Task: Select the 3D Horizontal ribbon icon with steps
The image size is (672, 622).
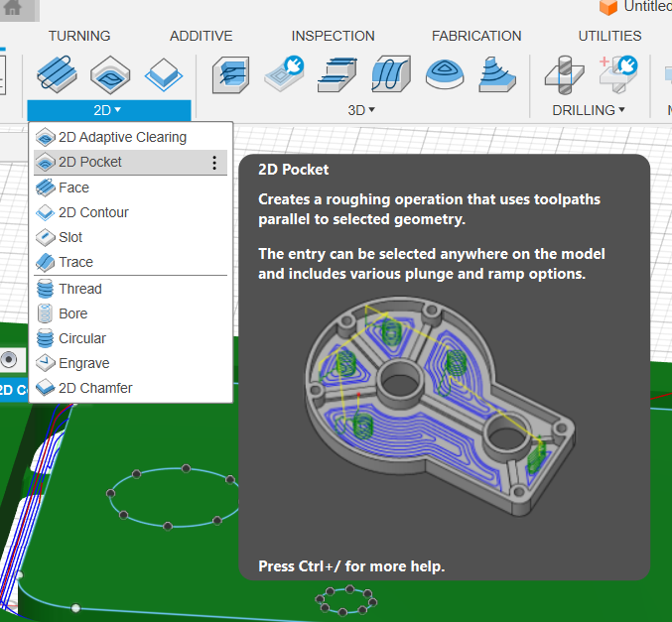Action: click(x=337, y=75)
